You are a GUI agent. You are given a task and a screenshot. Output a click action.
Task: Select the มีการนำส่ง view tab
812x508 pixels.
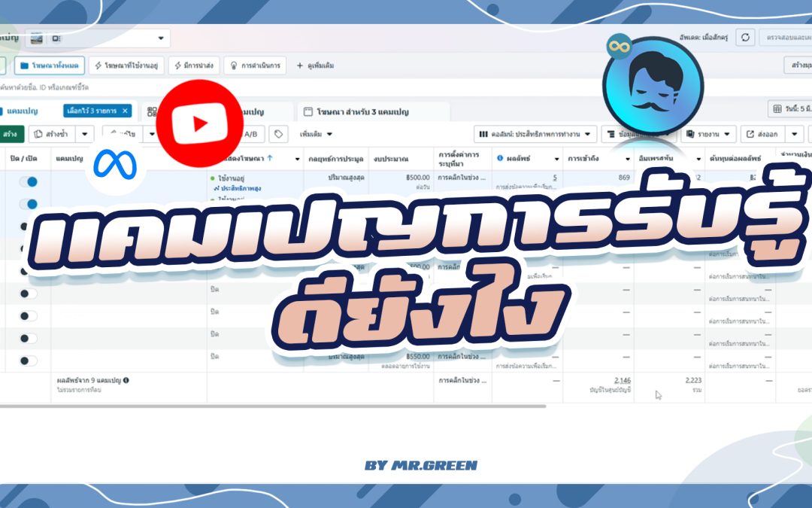pyautogui.click(x=194, y=65)
